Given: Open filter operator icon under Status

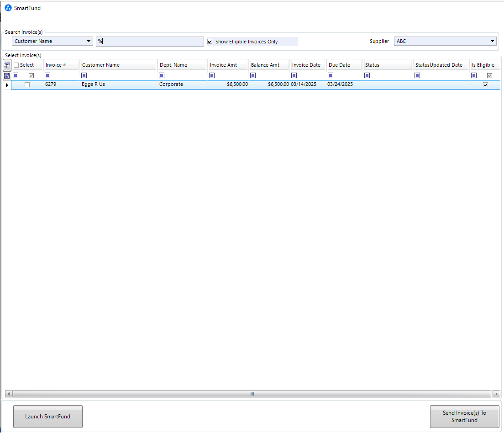Looking at the screenshot, I should (x=367, y=75).
